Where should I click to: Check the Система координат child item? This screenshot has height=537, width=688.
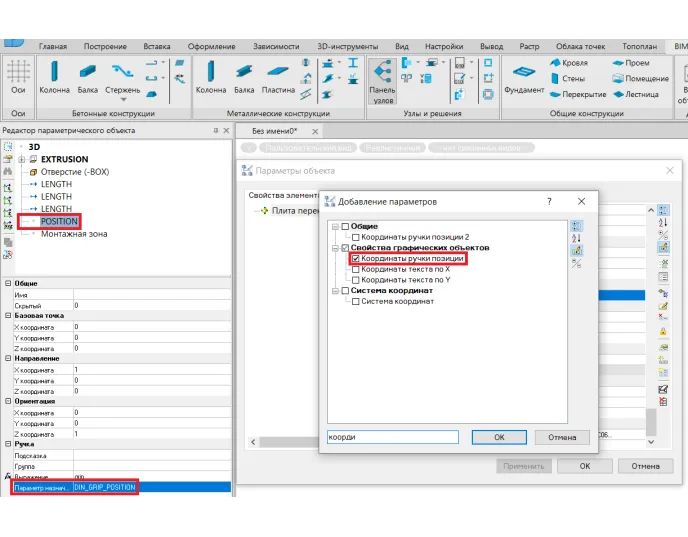356,301
